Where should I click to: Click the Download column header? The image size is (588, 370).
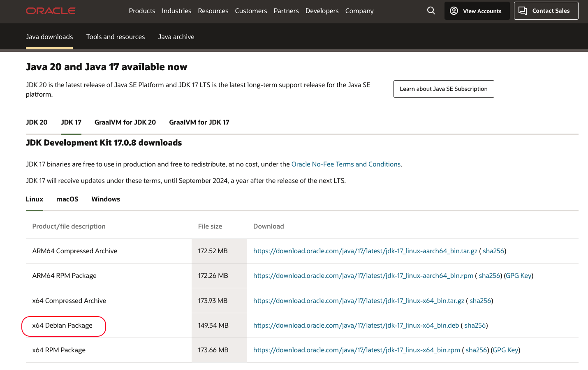click(x=269, y=226)
